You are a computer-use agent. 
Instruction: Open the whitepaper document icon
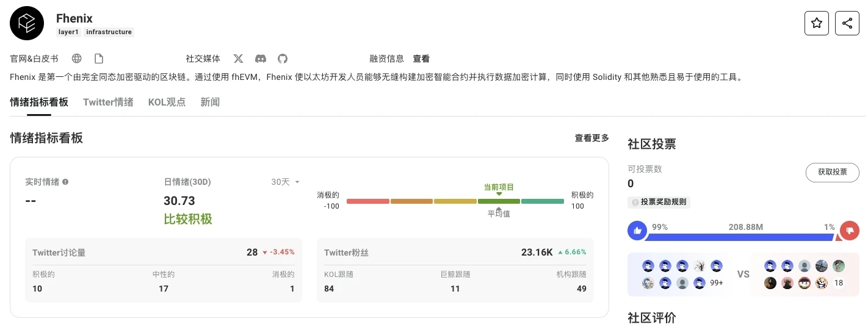pos(99,59)
